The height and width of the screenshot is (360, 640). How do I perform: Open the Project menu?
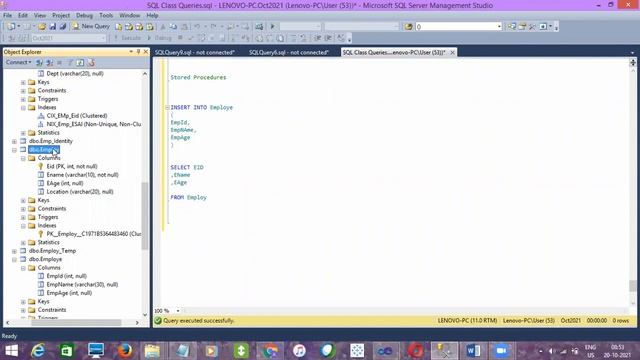tap(61, 16)
